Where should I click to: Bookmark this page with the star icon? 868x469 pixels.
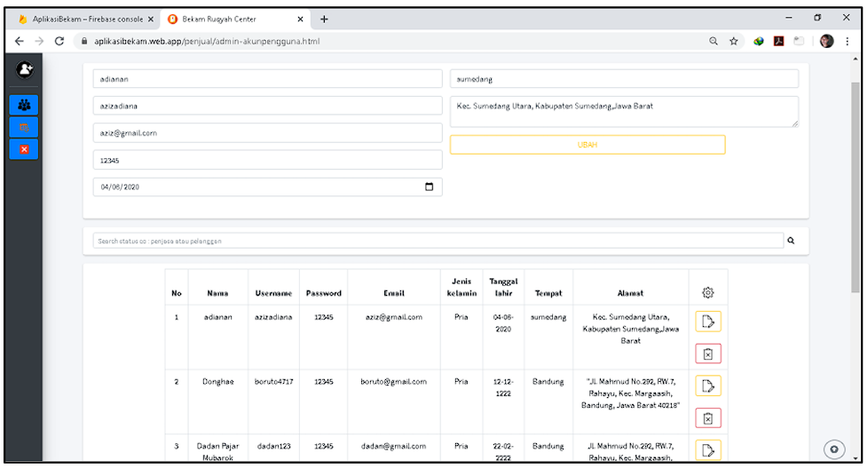734,41
